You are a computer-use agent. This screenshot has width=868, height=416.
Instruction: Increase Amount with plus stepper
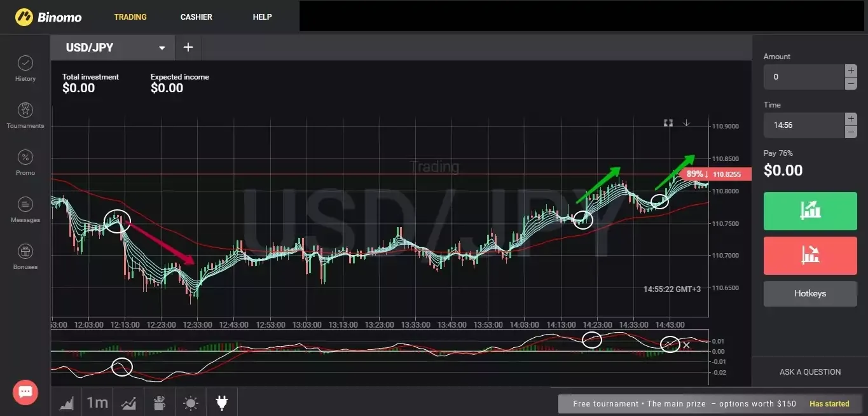pyautogui.click(x=851, y=71)
